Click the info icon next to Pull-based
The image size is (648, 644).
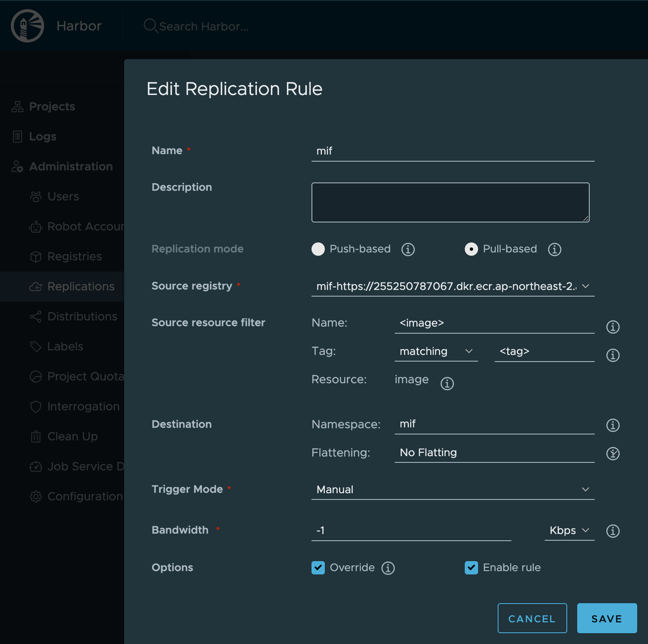(554, 249)
